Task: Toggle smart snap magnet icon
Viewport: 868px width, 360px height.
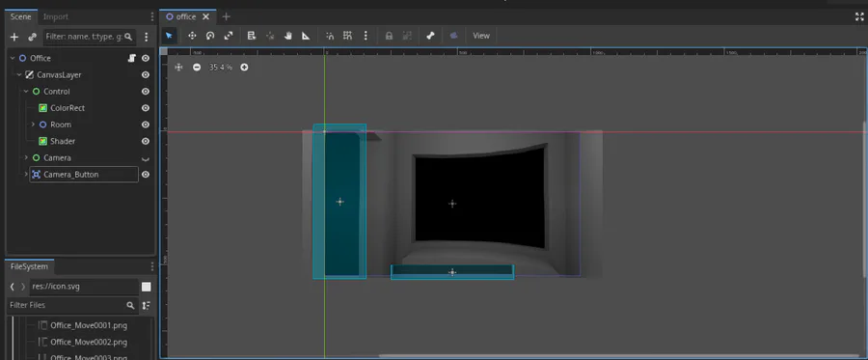Action: 330,36
